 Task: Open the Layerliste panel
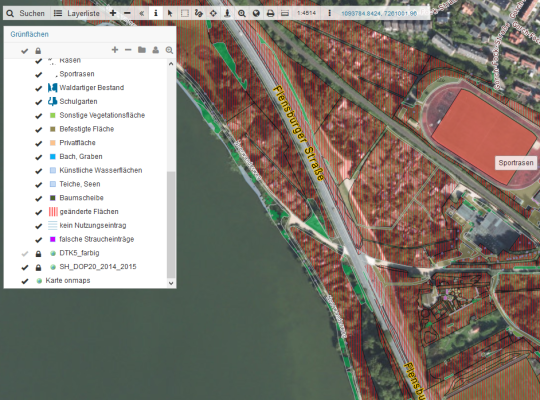coord(77,13)
